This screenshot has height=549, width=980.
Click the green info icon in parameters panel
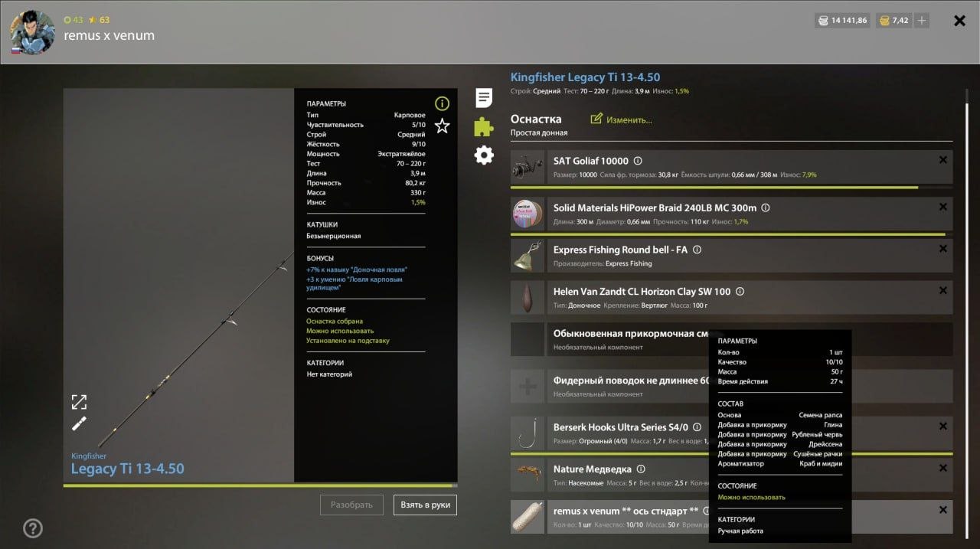(442, 104)
